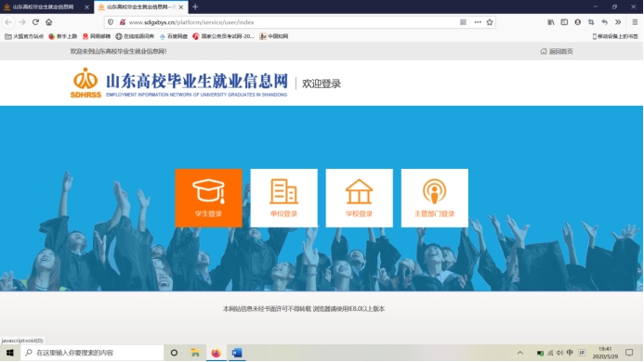Toggle the sidebar view icon
This screenshot has height=362, width=644.
pyautogui.click(x=564, y=22)
